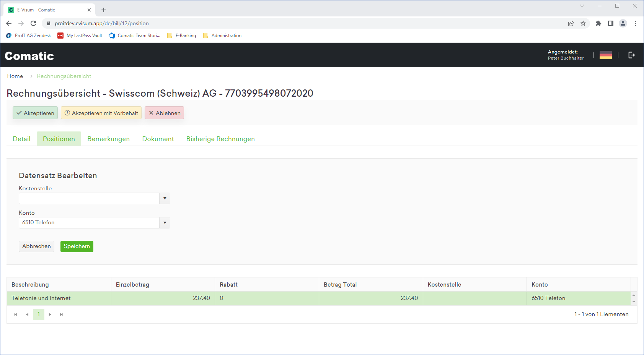Open My LastPass Vault bookmark
Screen dimensions: 644x355
80,36
